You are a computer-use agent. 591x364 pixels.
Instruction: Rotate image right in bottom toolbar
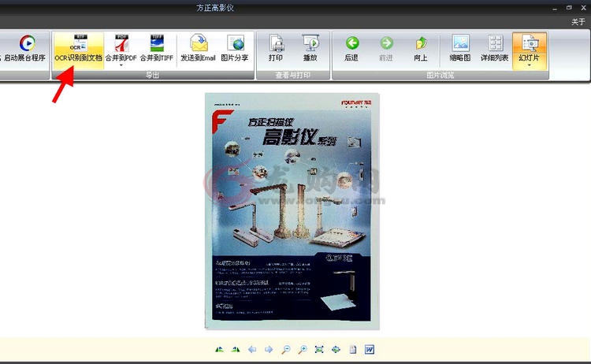tap(236, 350)
